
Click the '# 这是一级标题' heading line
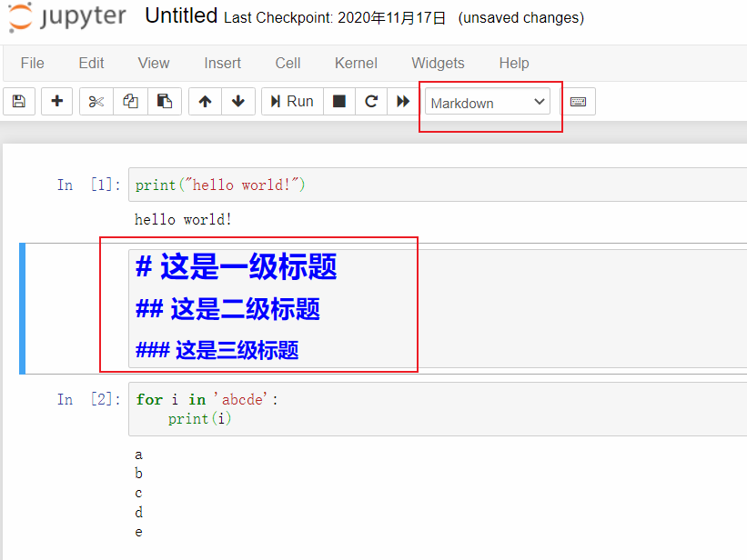[237, 266]
